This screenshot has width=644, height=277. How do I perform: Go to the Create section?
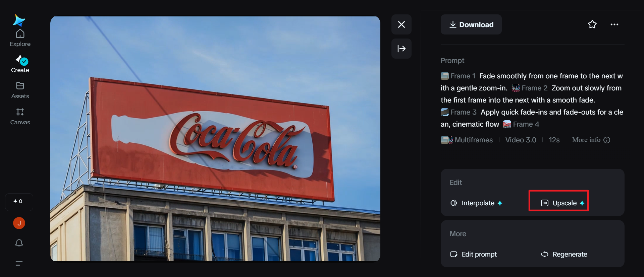click(20, 64)
